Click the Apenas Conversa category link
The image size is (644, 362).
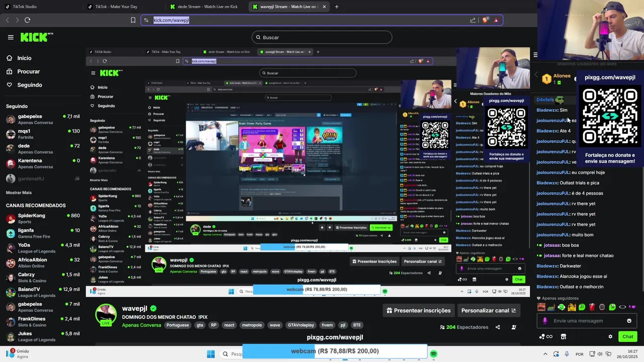[x=141, y=325]
